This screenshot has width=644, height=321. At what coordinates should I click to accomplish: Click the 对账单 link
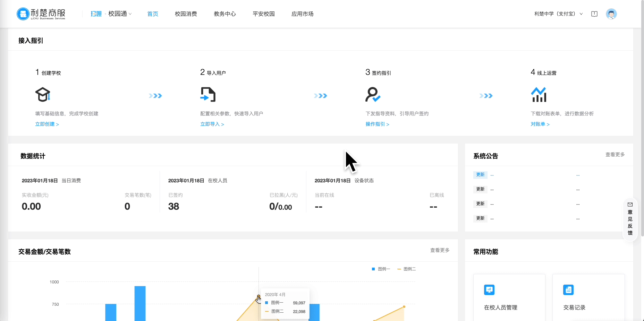pos(540,124)
